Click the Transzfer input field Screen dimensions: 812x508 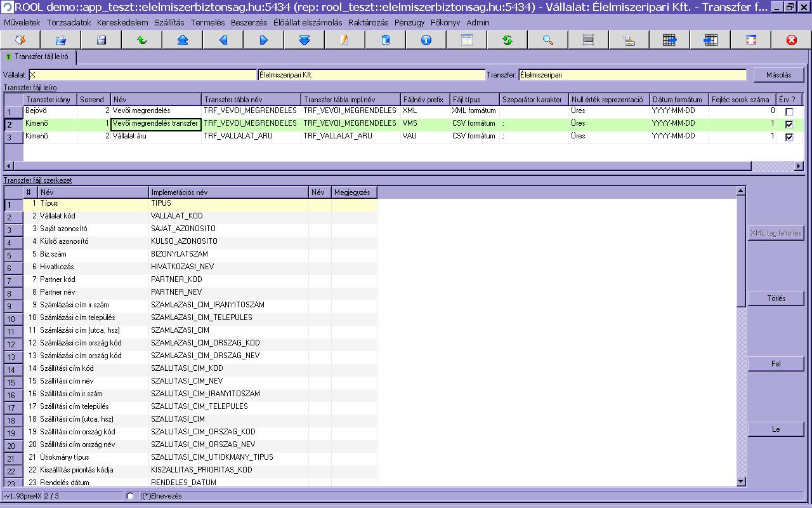[x=632, y=75]
